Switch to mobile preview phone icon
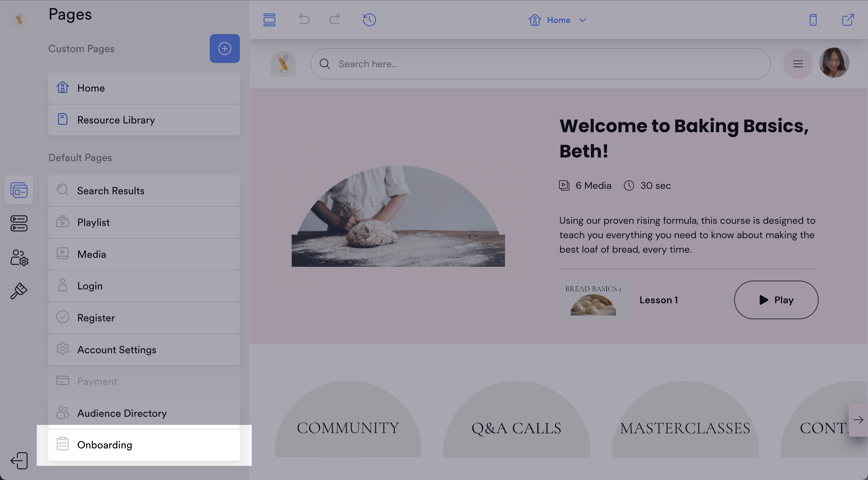The image size is (868, 480). click(x=813, y=20)
